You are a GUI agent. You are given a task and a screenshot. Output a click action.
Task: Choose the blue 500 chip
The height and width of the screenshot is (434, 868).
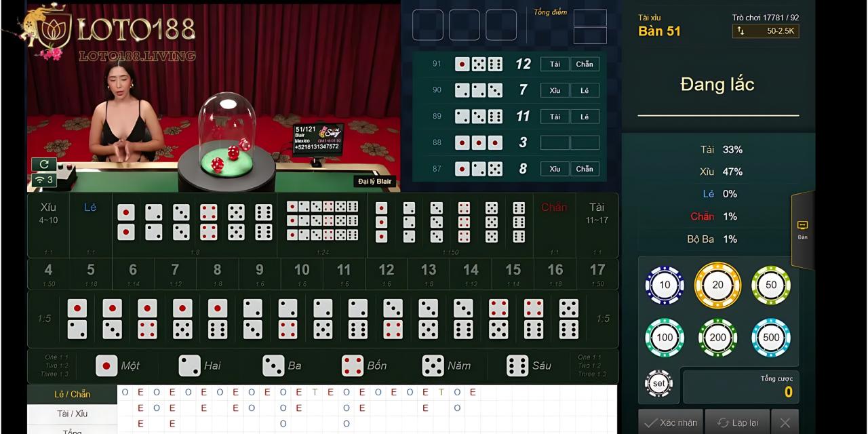click(770, 337)
